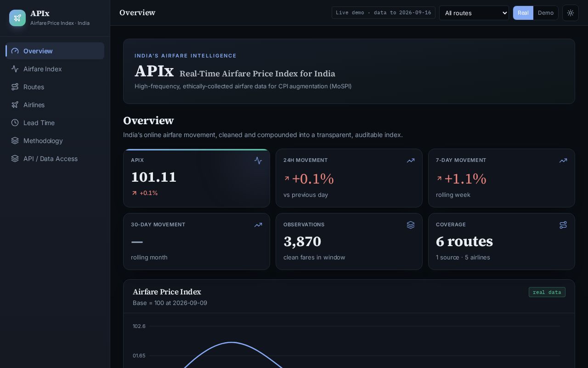Click layers icon on Observations card
Image resolution: width=588 pixels, height=368 pixels.
pos(411,225)
